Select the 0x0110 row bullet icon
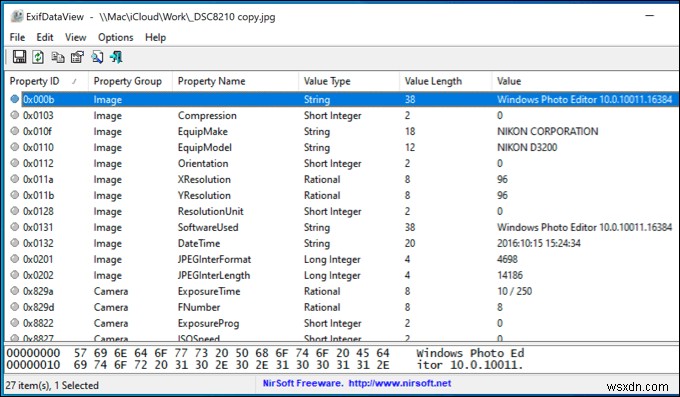The width and height of the screenshot is (680, 397). tap(15, 147)
